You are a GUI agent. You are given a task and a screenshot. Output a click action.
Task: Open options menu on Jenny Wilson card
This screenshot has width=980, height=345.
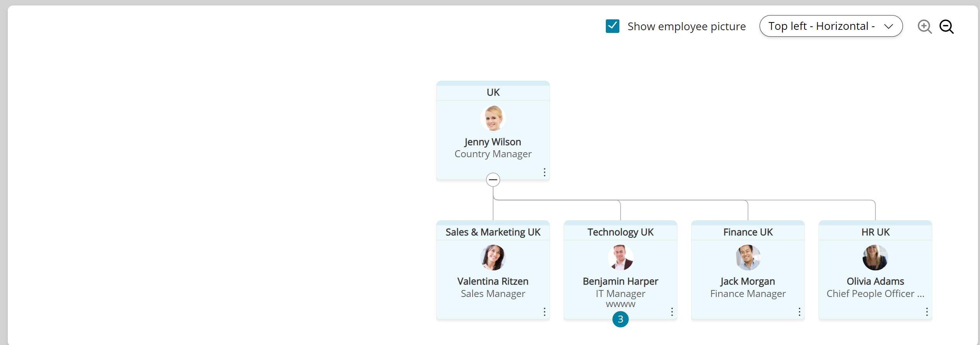point(544,172)
